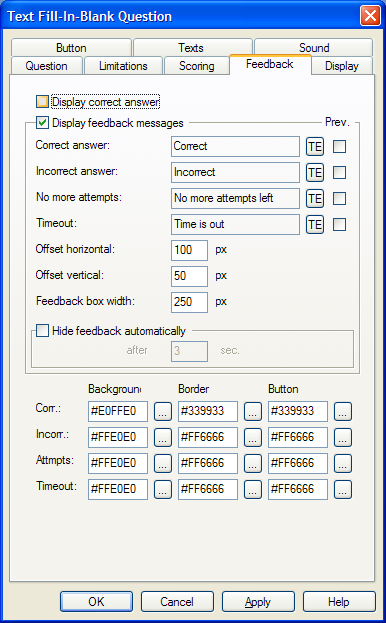386x623 pixels.
Task: Click the Offset horizontal input field
Action: click(x=189, y=250)
